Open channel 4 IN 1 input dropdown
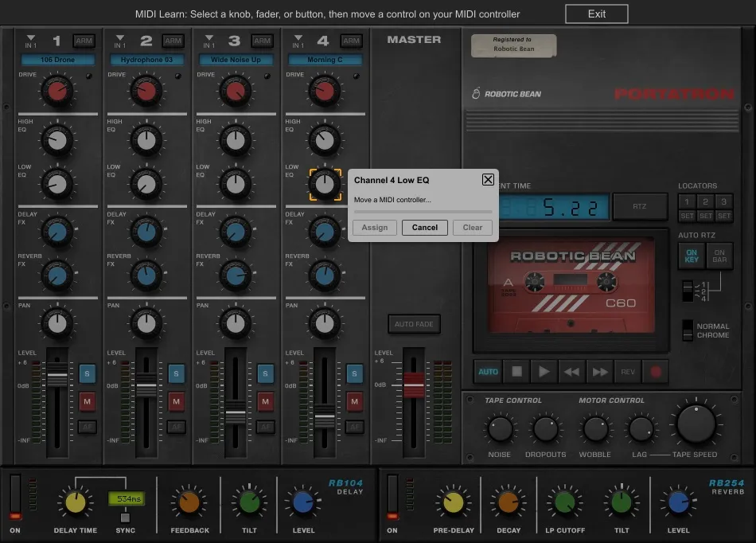The width and height of the screenshot is (756, 543). pos(298,41)
